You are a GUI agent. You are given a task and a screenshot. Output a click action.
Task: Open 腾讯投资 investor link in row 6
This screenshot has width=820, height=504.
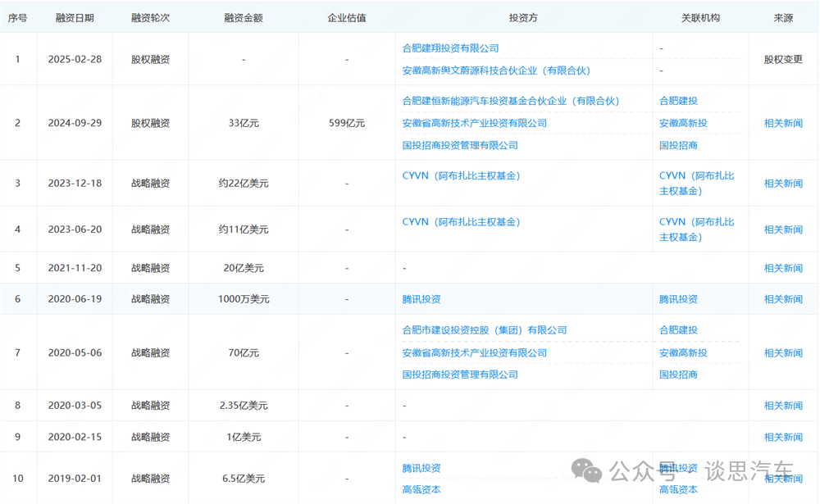point(421,299)
